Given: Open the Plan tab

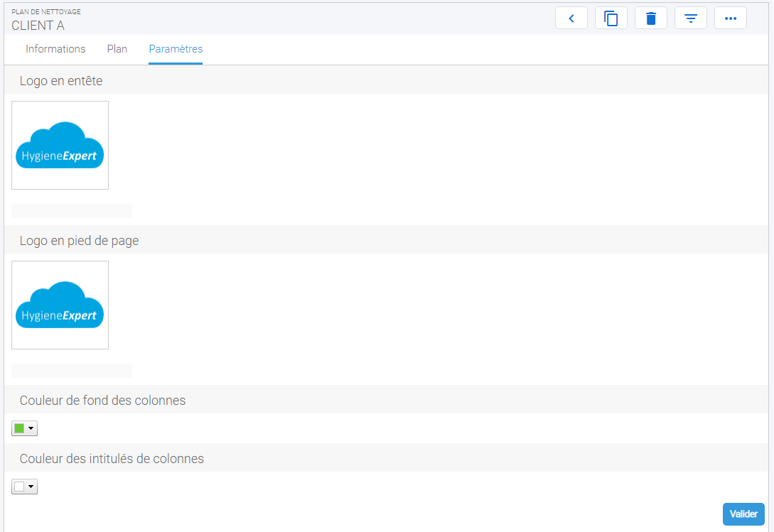Looking at the screenshot, I should [117, 49].
